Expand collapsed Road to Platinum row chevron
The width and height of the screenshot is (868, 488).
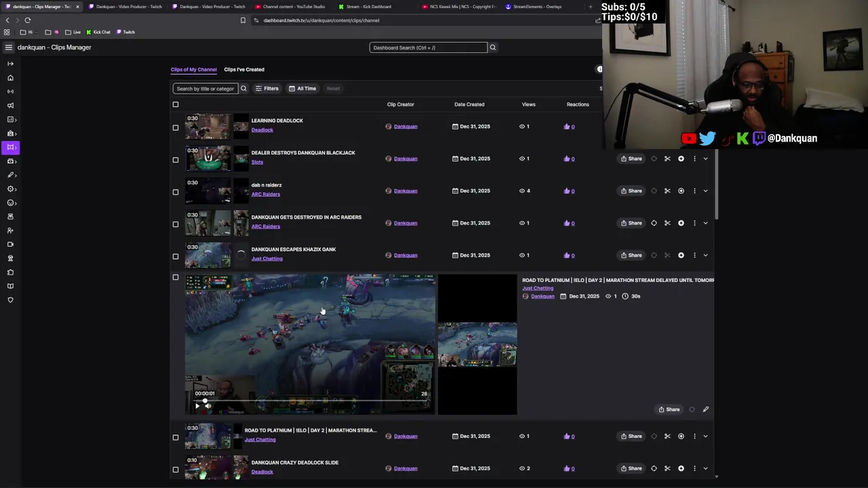pos(705,436)
